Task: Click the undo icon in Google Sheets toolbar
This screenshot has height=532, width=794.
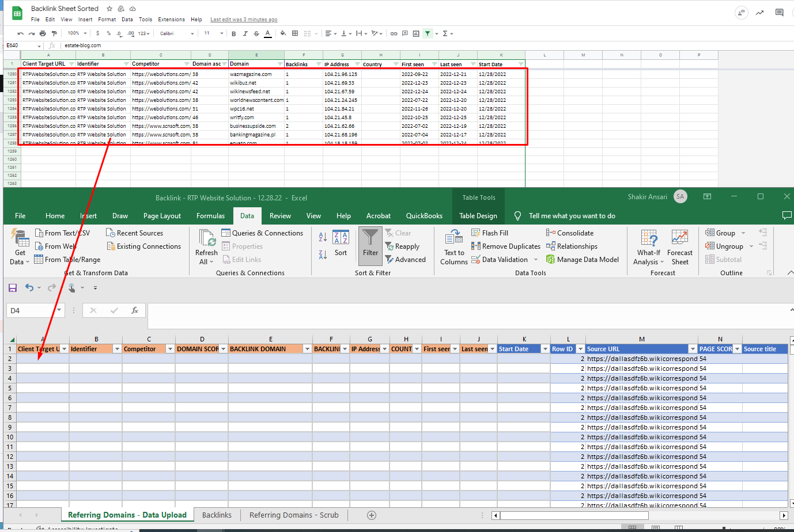Action: [21, 33]
